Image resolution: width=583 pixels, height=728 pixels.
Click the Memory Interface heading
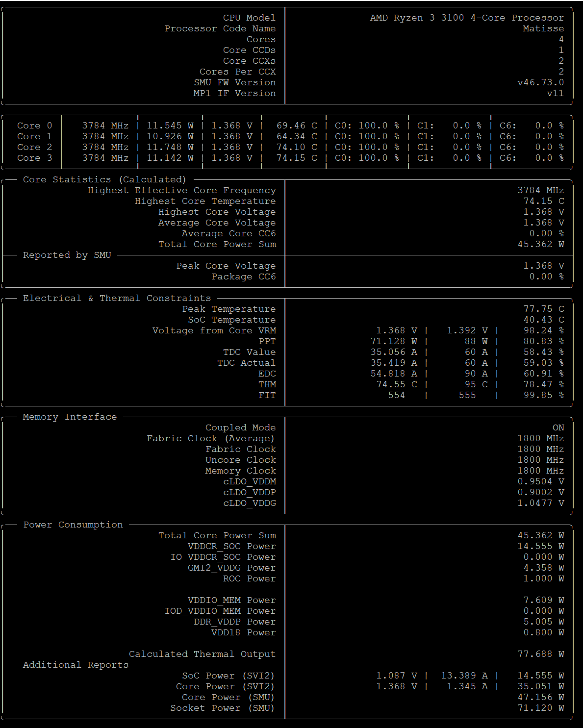click(70, 417)
